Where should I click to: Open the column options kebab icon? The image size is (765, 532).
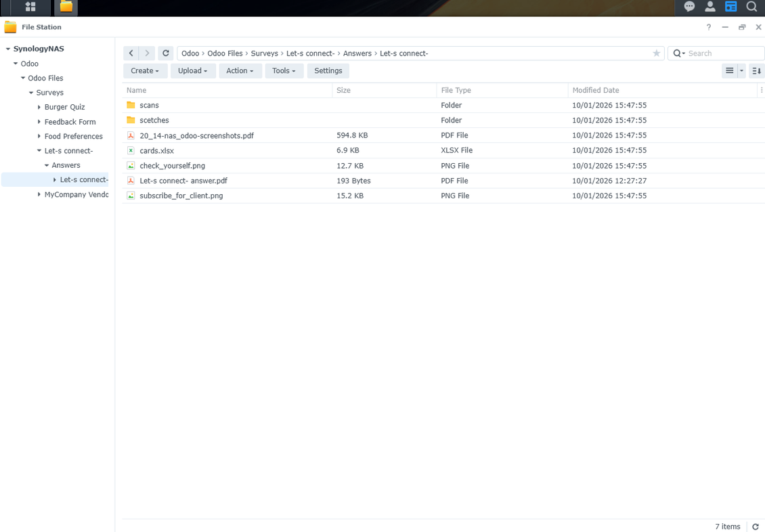(761, 90)
